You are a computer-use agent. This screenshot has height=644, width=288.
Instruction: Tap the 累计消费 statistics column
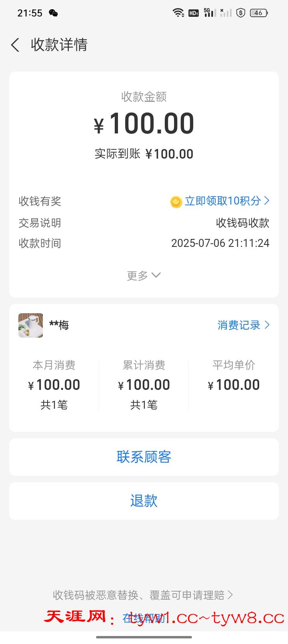(144, 385)
